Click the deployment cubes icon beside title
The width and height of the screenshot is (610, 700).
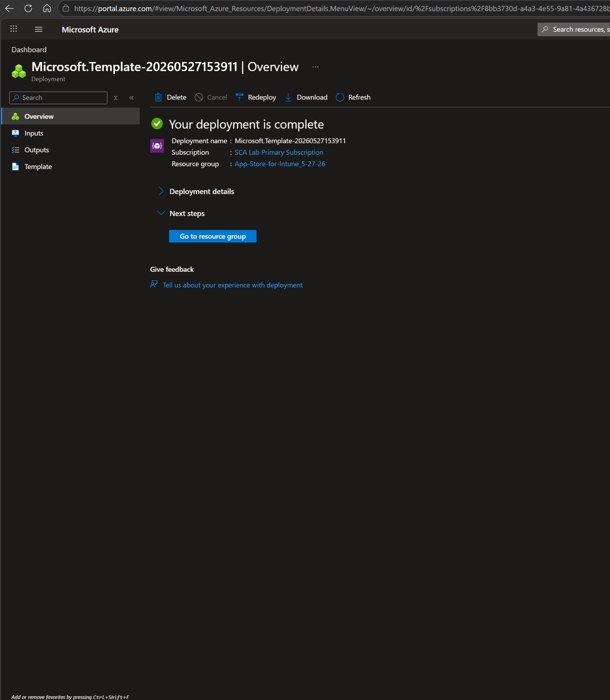(x=19, y=71)
